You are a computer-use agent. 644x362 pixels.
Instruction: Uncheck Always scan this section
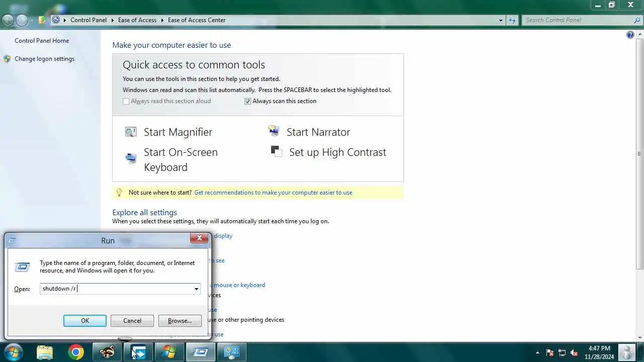[248, 101]
